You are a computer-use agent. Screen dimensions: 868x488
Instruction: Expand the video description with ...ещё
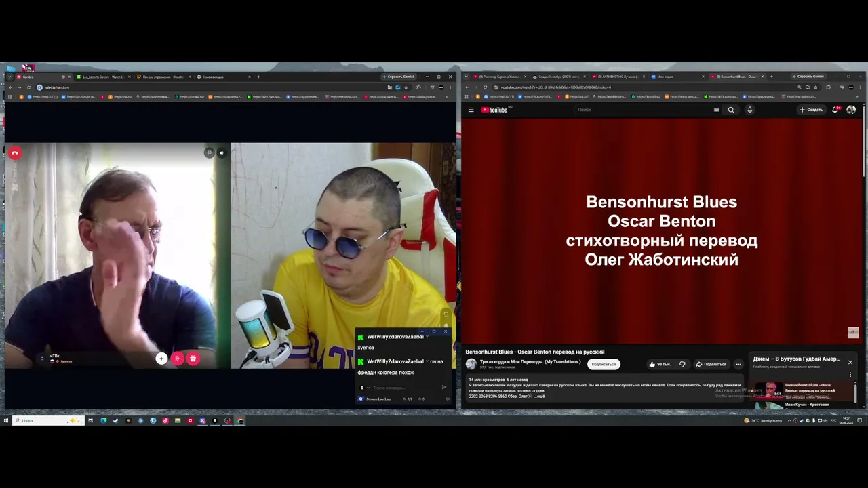(539, 396)
